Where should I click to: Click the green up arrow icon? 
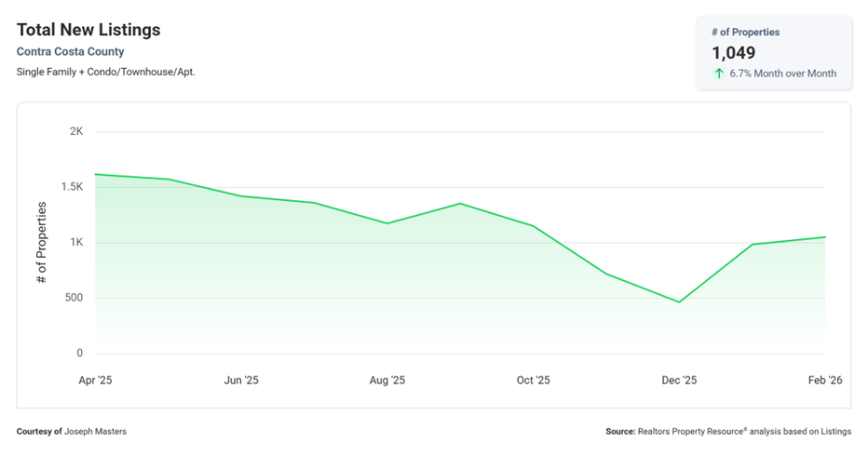pos(719,74)
